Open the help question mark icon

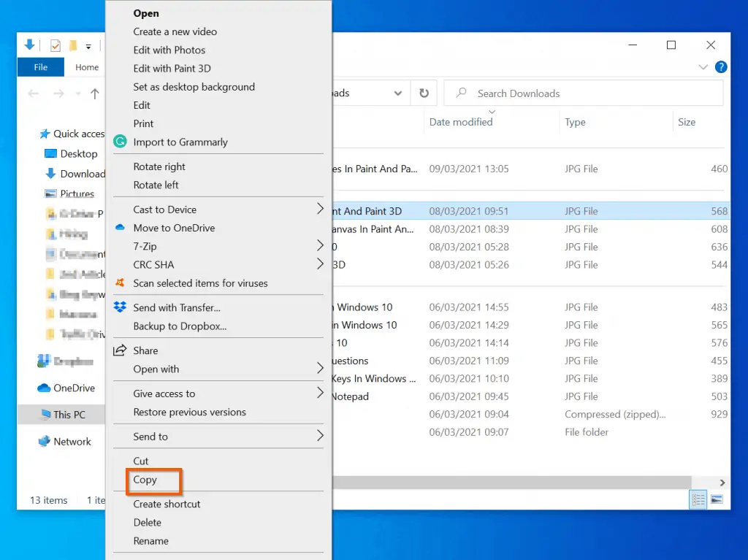coord(721,67)
